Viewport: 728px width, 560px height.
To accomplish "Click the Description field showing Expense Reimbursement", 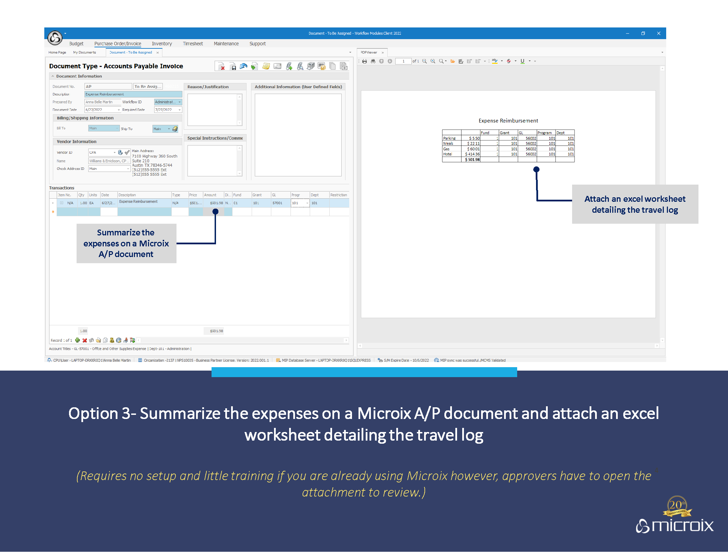I will [133, 94].
